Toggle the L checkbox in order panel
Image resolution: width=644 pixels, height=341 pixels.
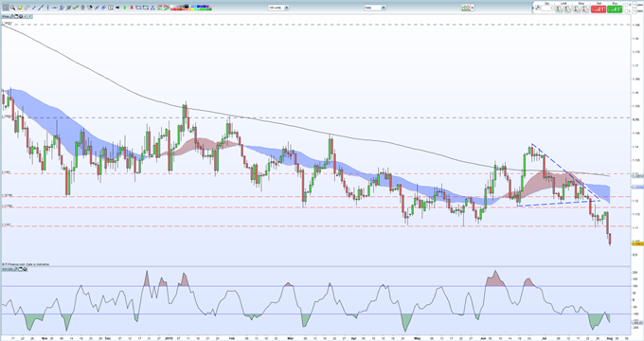click(x=626, y=11)
